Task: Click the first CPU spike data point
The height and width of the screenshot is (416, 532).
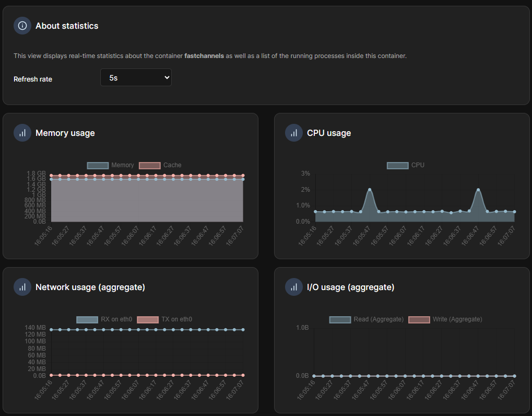Action: point(370,190)
